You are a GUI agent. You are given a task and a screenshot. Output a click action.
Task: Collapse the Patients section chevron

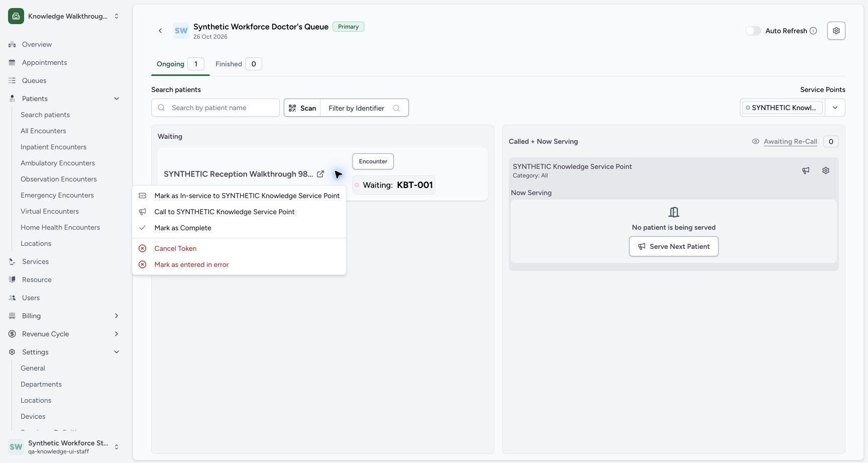117,99
